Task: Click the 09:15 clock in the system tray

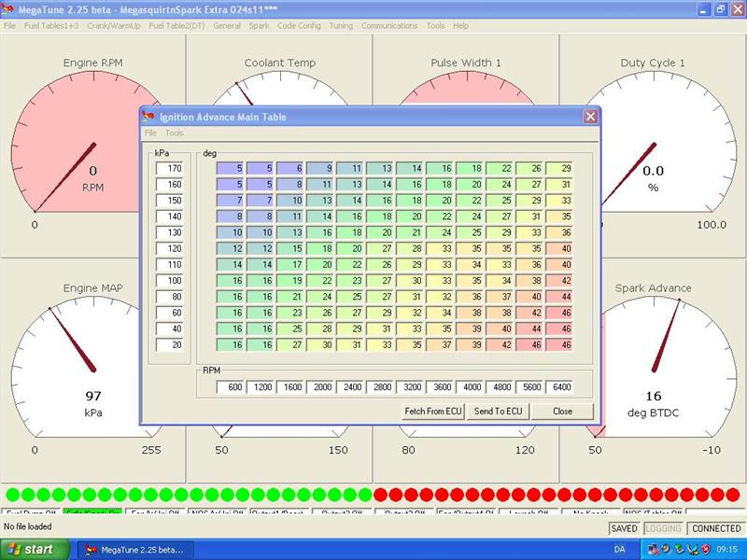Action: 727,550
